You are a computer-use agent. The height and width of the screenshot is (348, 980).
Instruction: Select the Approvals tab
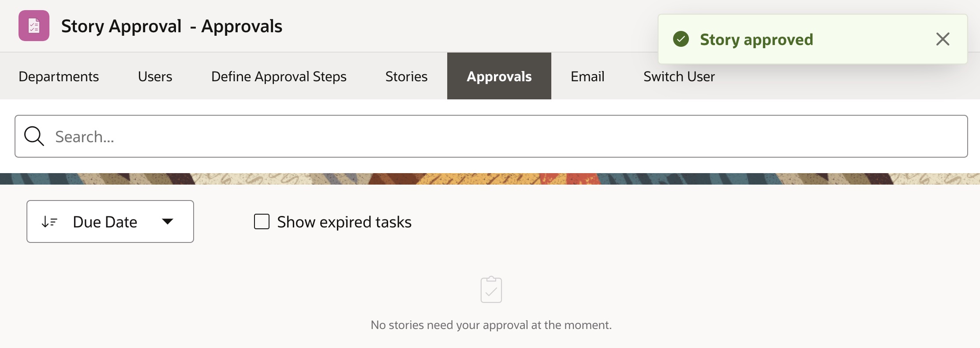[499, 76]
